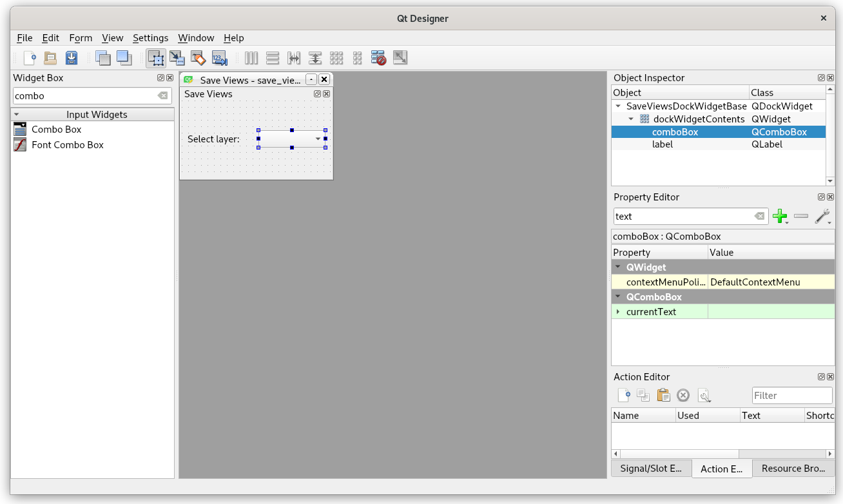This screenshot has width=843, height=504.
Task: Collapse the QComboBox property group
Action: click(x=618, y=297)
